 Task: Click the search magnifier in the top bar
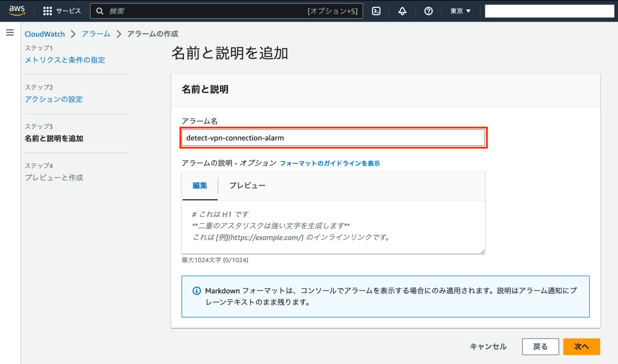tap(100, 11)
